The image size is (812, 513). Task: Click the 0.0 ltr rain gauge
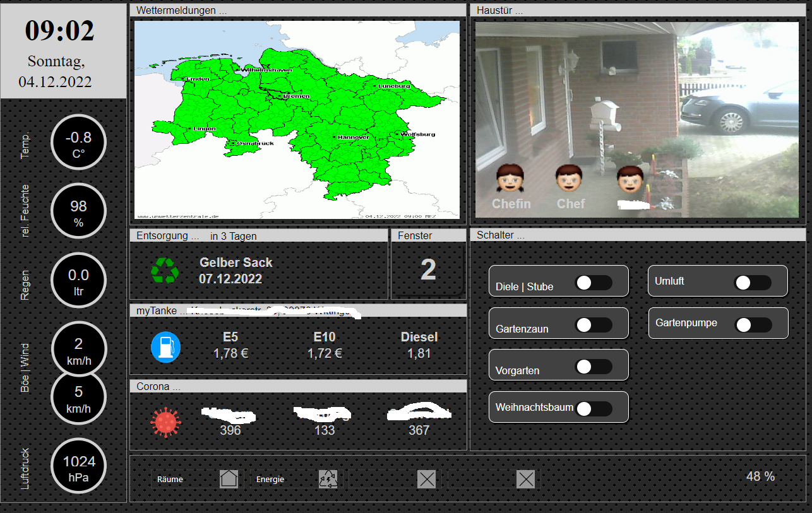(x=78, y=280)
